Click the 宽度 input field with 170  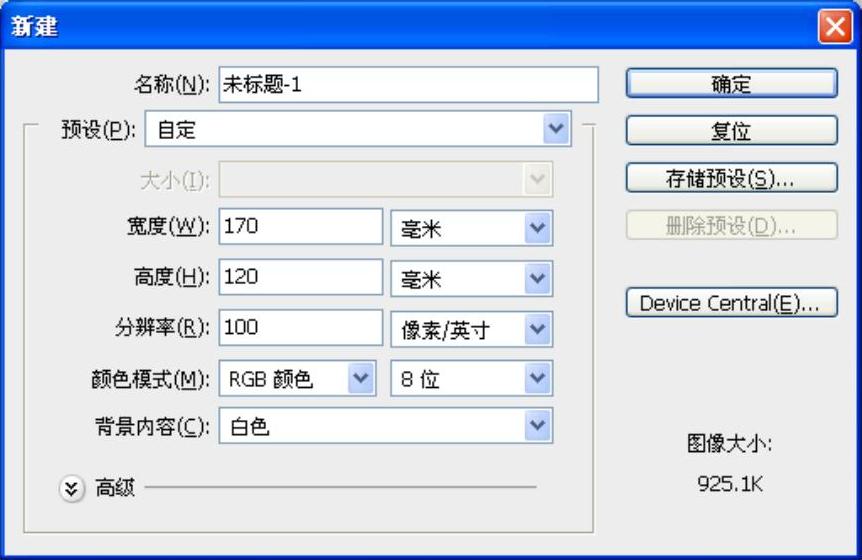click(x=300, y=227)
